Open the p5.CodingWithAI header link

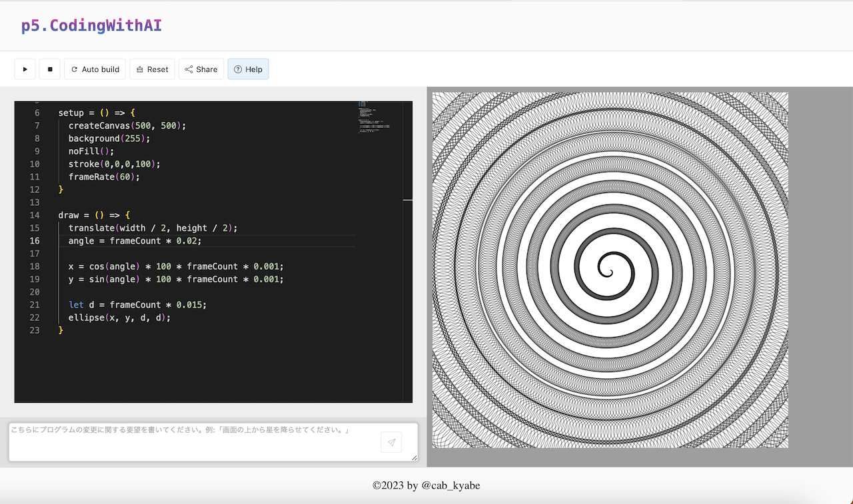(x=91, y=25)
